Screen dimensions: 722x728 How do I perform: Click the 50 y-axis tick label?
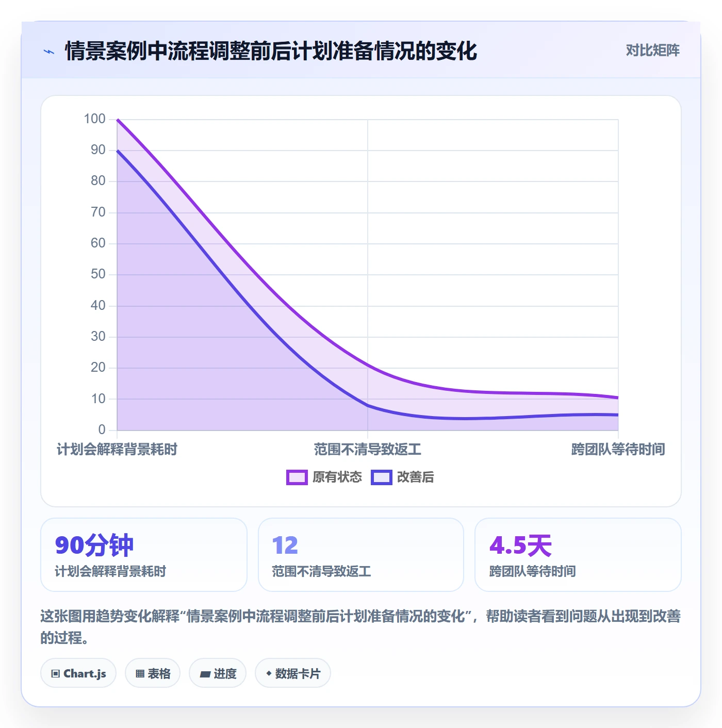pyautogui.click(x=98, y=274)
